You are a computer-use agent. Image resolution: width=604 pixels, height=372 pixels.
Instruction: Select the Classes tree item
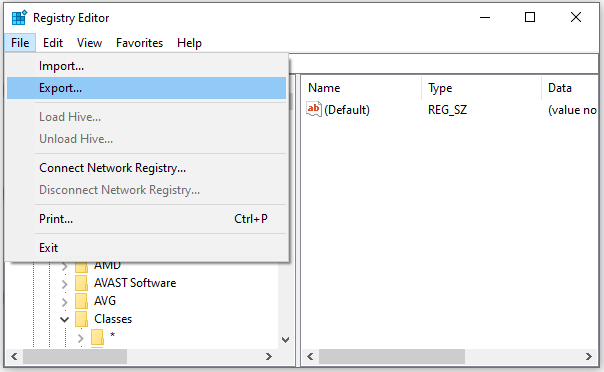click(113, 319)
